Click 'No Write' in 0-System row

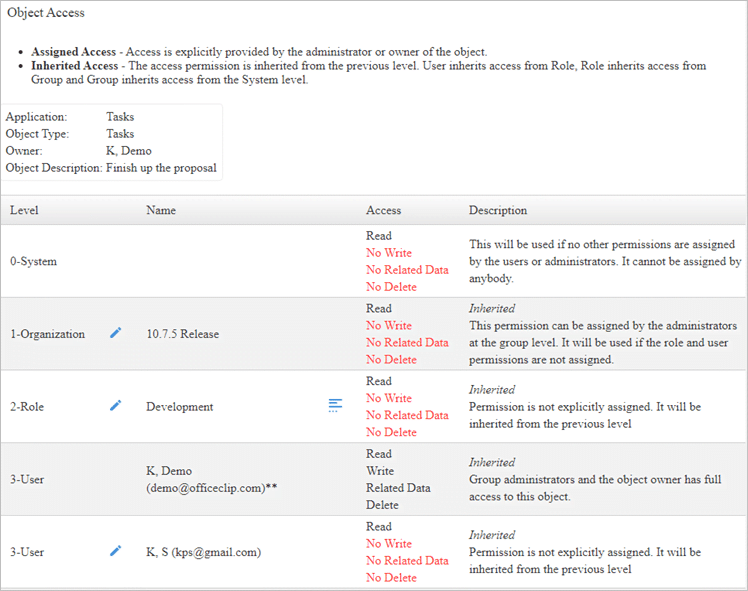coord(389,253)
